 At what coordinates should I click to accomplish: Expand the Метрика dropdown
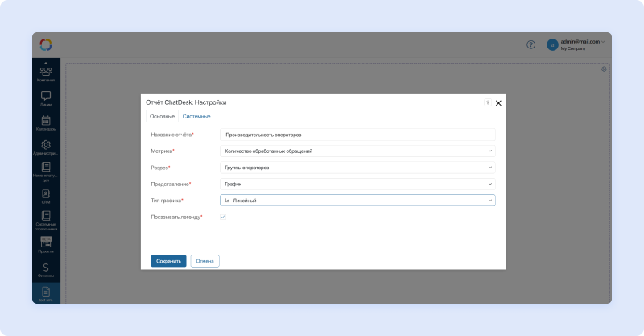point(357,151)
